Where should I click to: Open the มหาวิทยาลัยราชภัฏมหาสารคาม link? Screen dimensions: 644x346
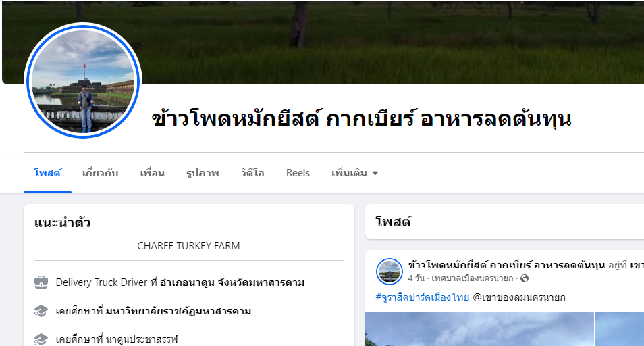[x=178, y=311]
